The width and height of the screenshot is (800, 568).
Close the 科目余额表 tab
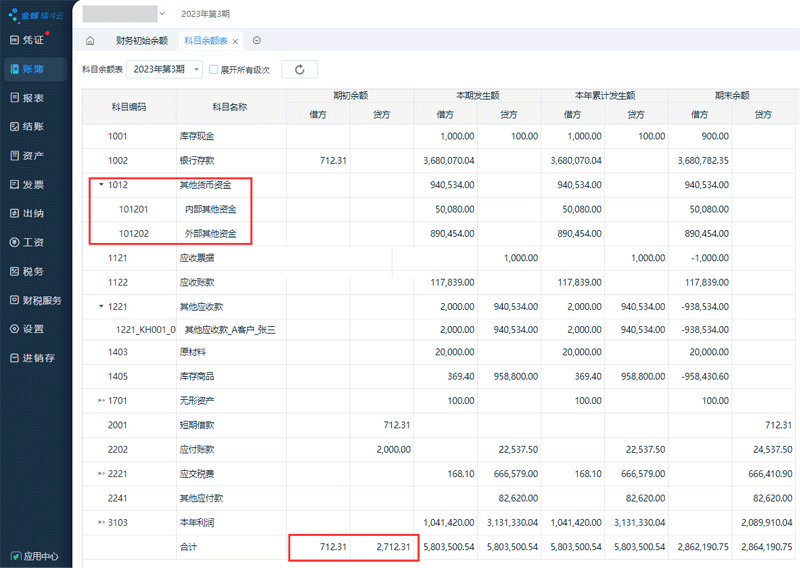coord(235,42)
